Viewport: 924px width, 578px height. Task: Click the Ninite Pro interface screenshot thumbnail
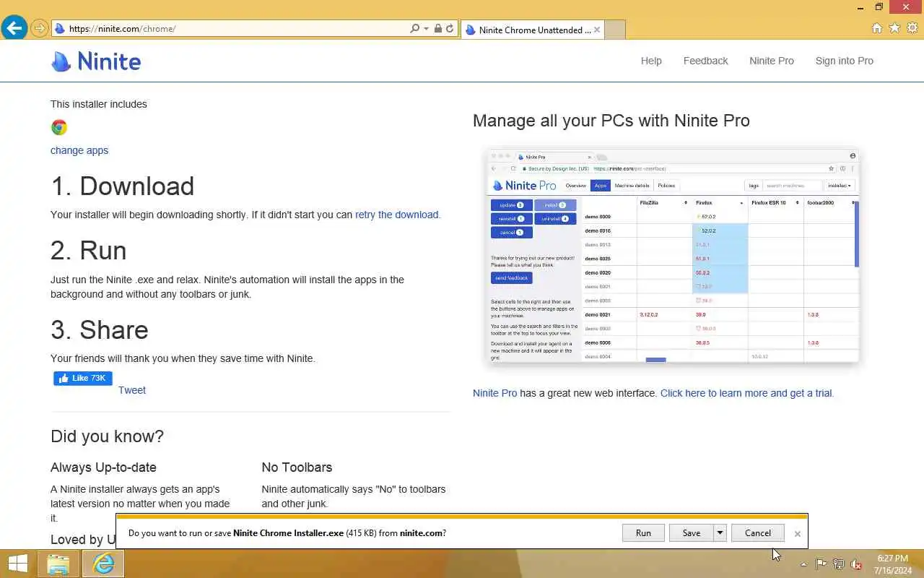pyautogui.click(x=673, y=256)
